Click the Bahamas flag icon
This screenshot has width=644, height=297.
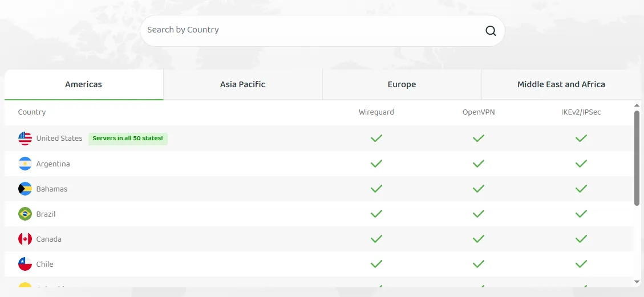pos(25,189)
